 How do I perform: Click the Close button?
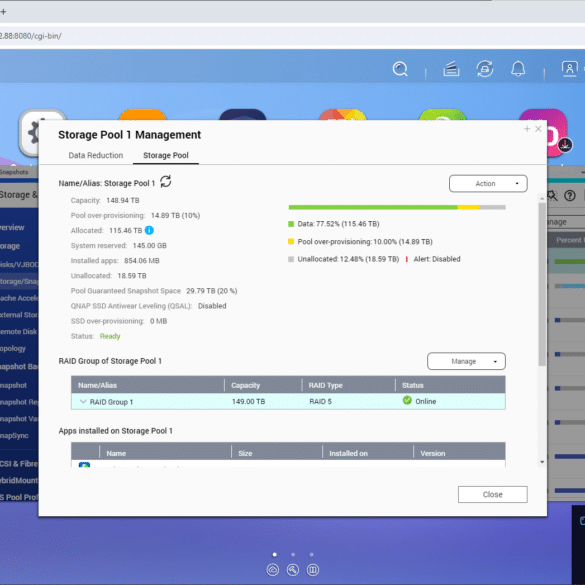(492, 494)
